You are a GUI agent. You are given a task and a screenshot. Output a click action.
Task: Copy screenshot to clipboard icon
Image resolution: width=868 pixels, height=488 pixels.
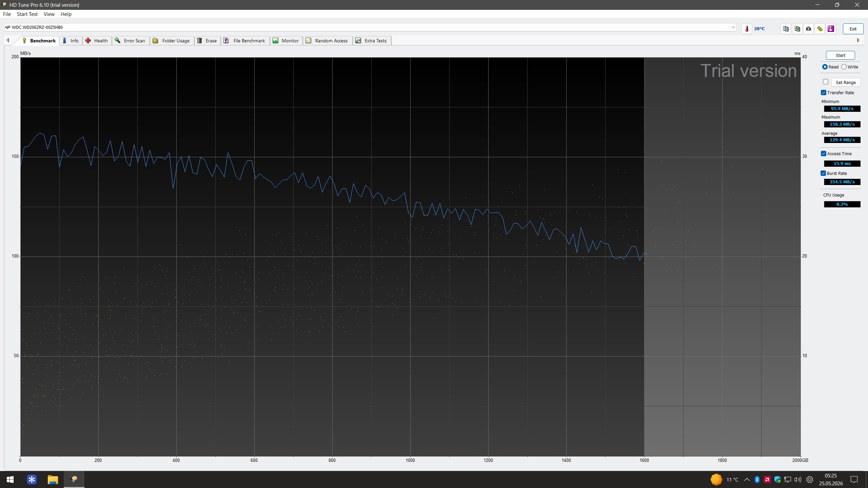(797, 29)
